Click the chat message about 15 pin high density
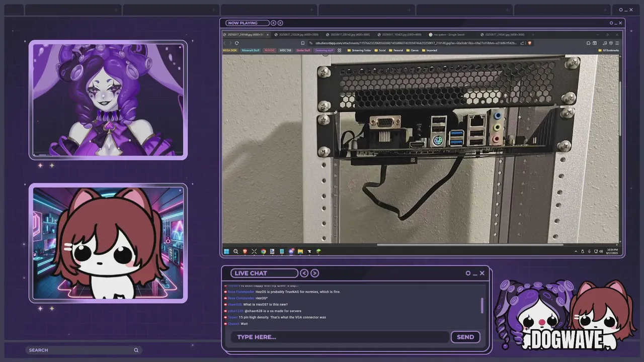 (x=282, y=317)
